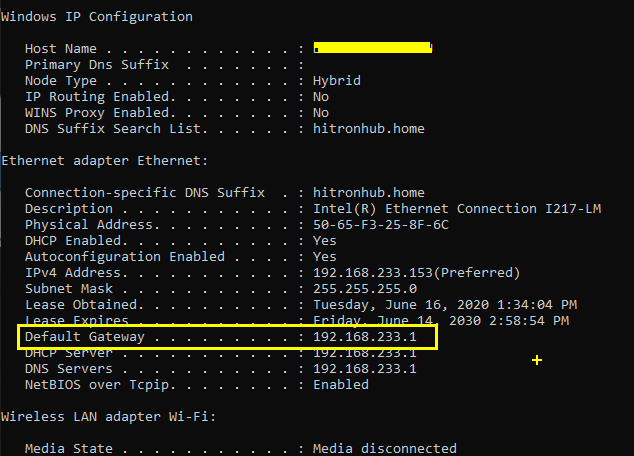Click the DHCP Enabled Yes value
Viewport: 634px width, 456px height.
click(x=325, y=241)
